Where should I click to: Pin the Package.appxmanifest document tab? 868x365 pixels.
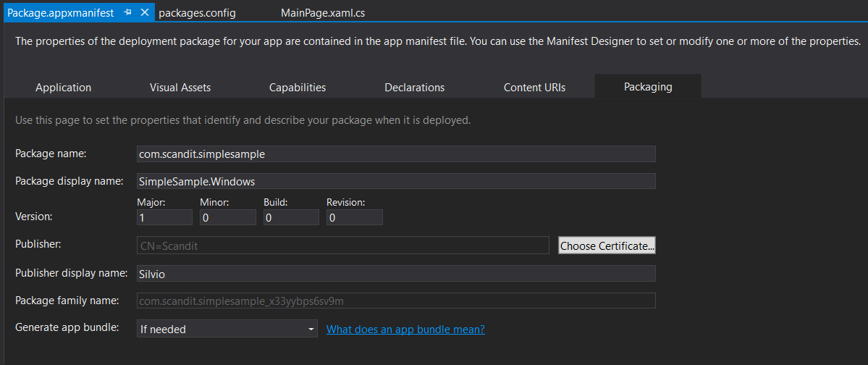(x=128, y=13)
